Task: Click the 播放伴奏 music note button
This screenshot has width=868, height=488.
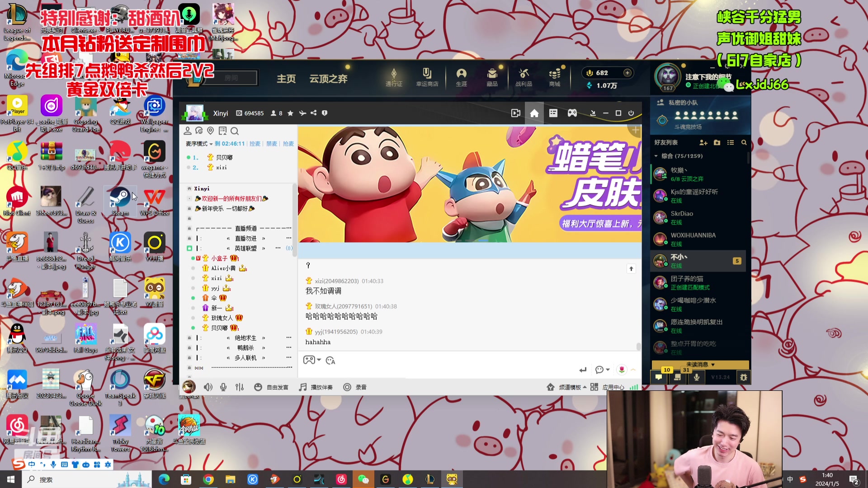Action: 316,387
